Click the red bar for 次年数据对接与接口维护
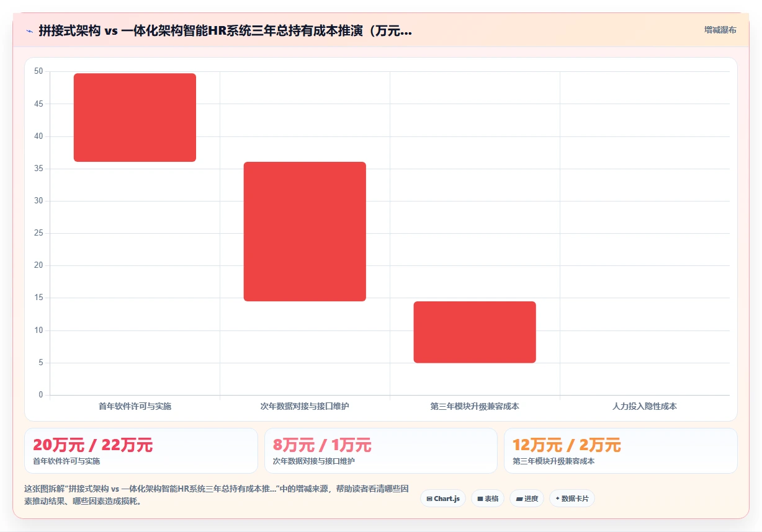Viewport: 762px width, 532px height. click(x=305, y=231)
